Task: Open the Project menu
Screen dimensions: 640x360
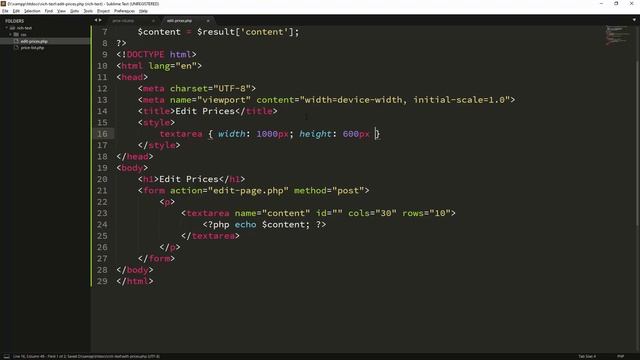Action: [103, 11]
